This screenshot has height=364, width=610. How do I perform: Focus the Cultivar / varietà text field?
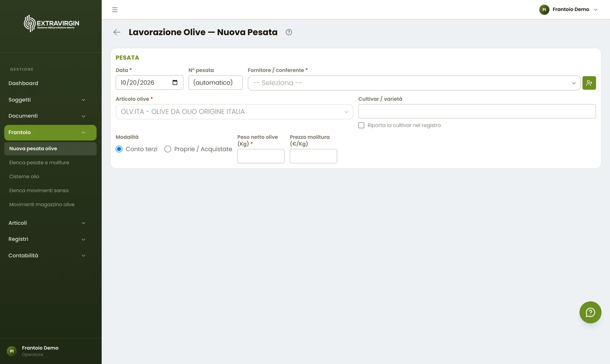pyautogui.click(x=477, y=111)
